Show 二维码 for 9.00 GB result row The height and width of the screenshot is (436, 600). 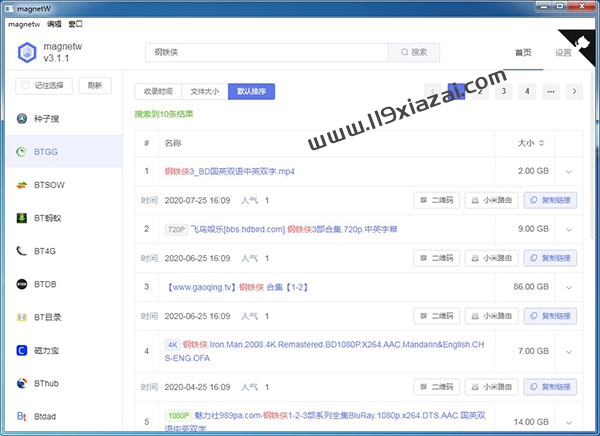click(437, 258)
